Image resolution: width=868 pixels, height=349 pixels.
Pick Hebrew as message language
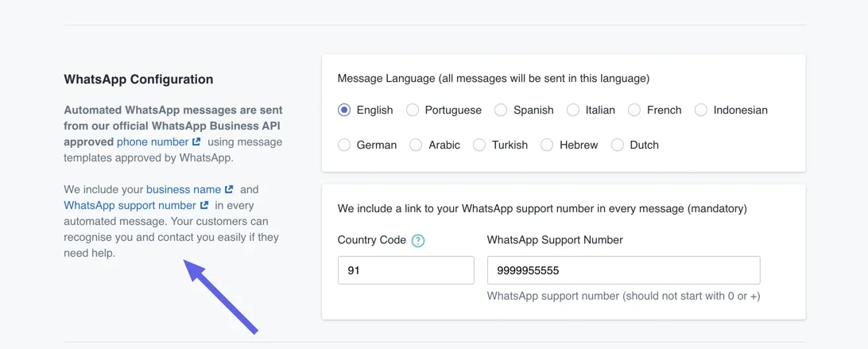pyautogui.click(x=547, y=145)
